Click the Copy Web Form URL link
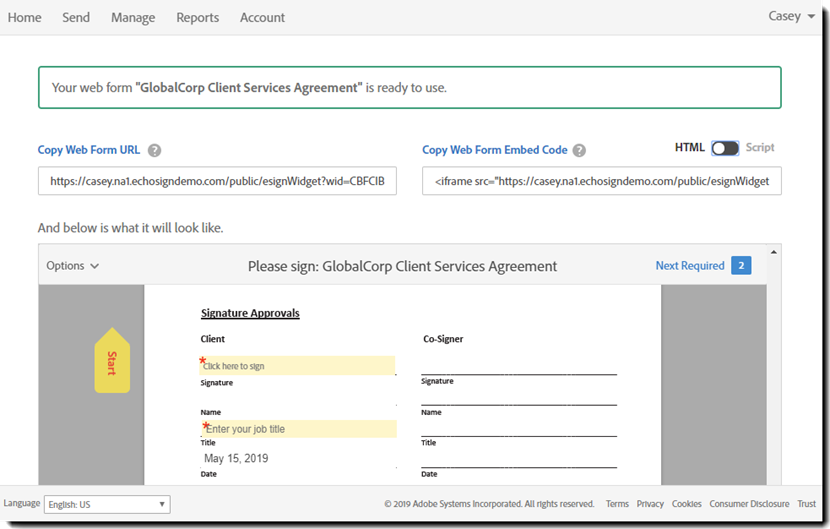Viewport: 830px width, 529px height. click(x=89, y=150)
